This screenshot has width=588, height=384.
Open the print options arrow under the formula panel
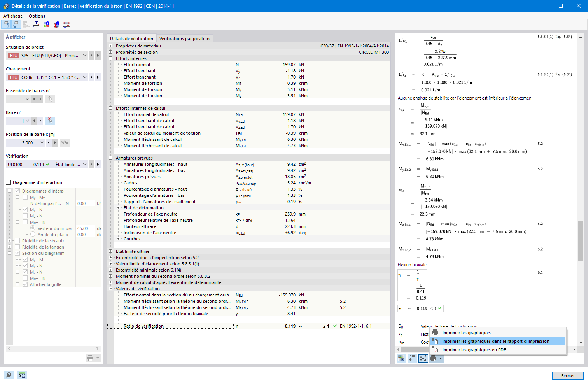click(x=441, y=358)
